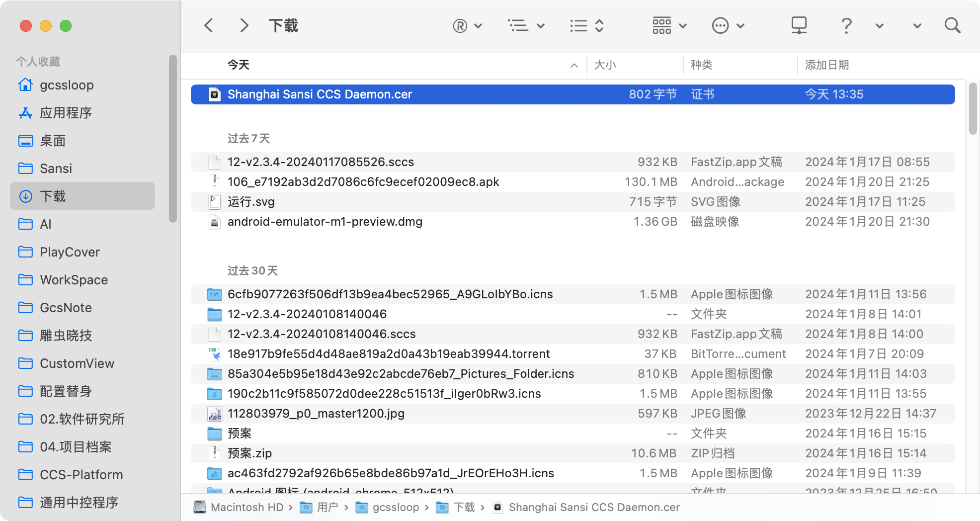This screenshot has height=521, width=980.
Task: Open the AI folder in the sidebar
Action: click(x=82, y=224)
